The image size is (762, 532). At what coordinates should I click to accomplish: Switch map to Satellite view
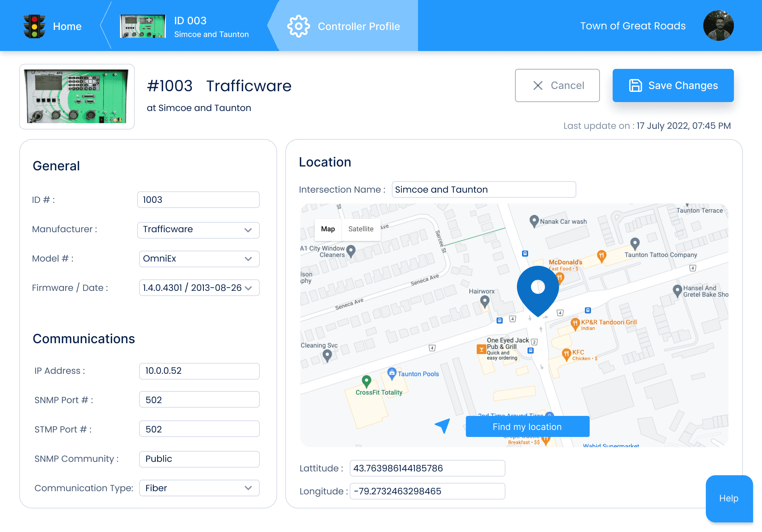361,229
